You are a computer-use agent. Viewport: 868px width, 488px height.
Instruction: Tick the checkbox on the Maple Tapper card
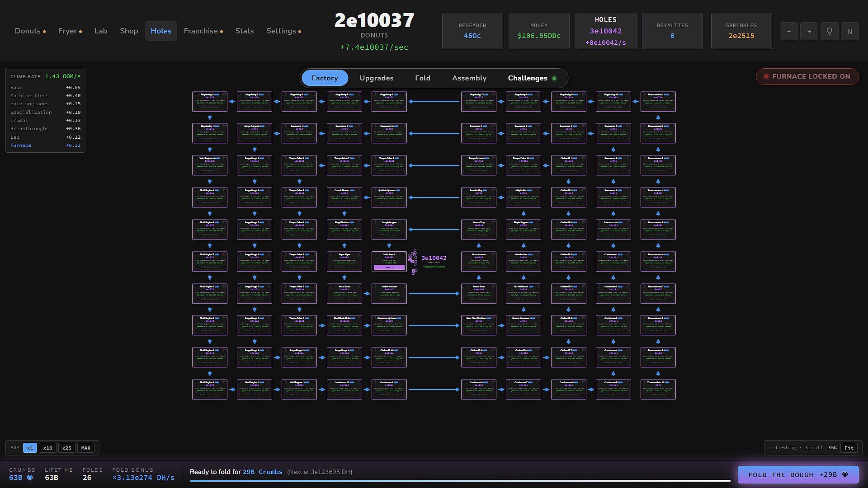click(509, 222)
